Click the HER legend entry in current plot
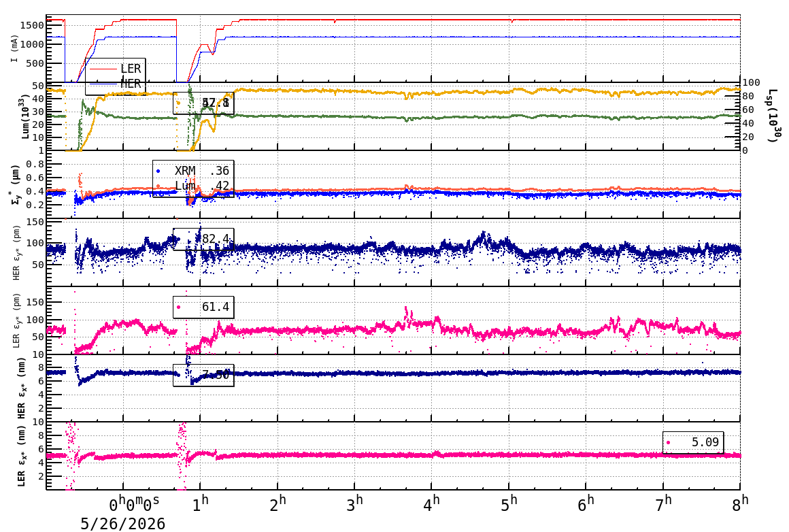The image size is (789, 532). click(115, 84)
